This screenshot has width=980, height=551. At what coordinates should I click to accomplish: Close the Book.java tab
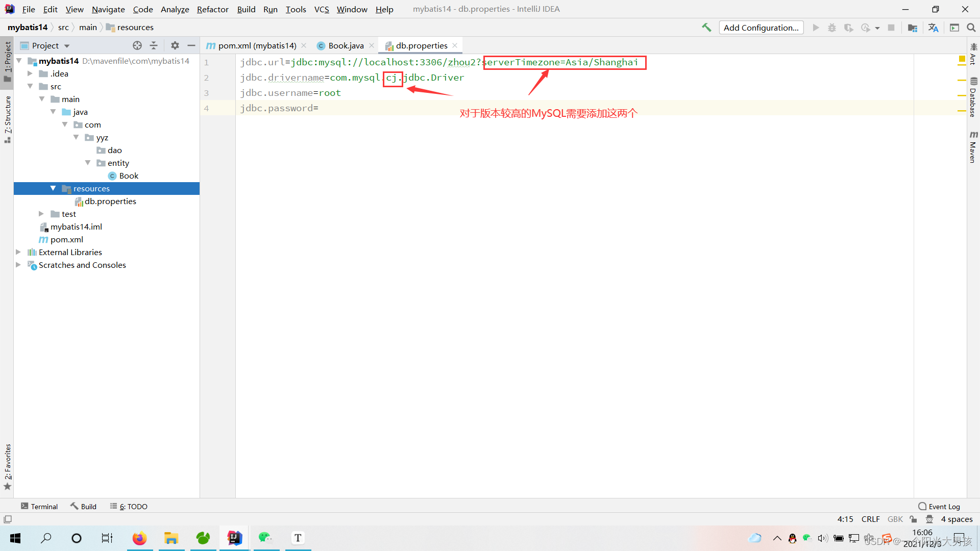tap(372, 45)
